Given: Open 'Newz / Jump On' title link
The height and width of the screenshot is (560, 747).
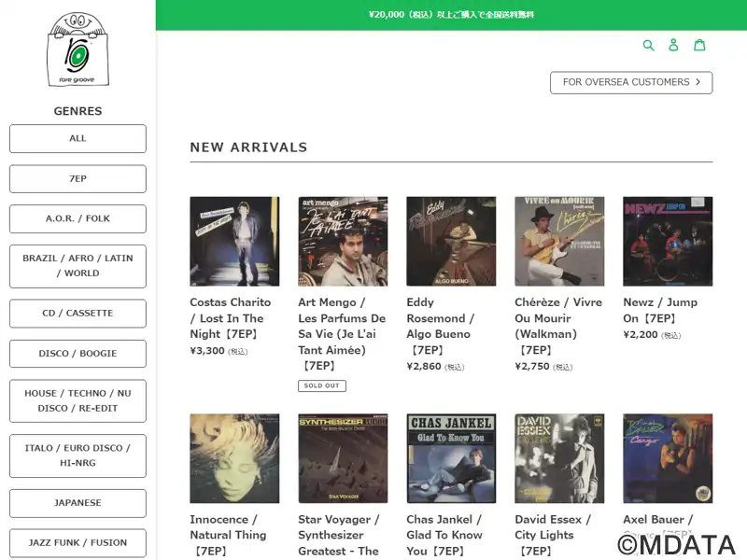Looking at the screenshot, I should (x=660, y=310).
